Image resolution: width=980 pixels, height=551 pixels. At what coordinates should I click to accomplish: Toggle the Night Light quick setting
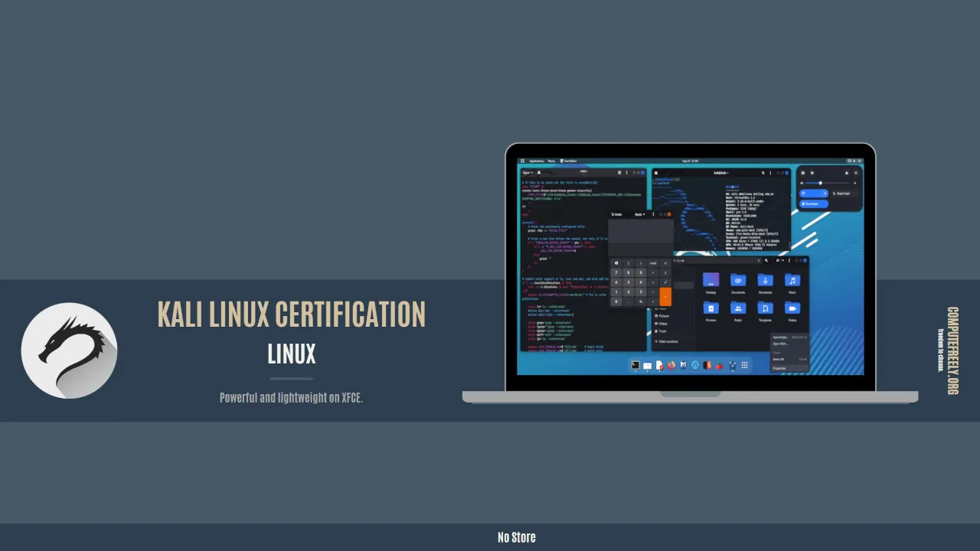(x=844, y=194)
